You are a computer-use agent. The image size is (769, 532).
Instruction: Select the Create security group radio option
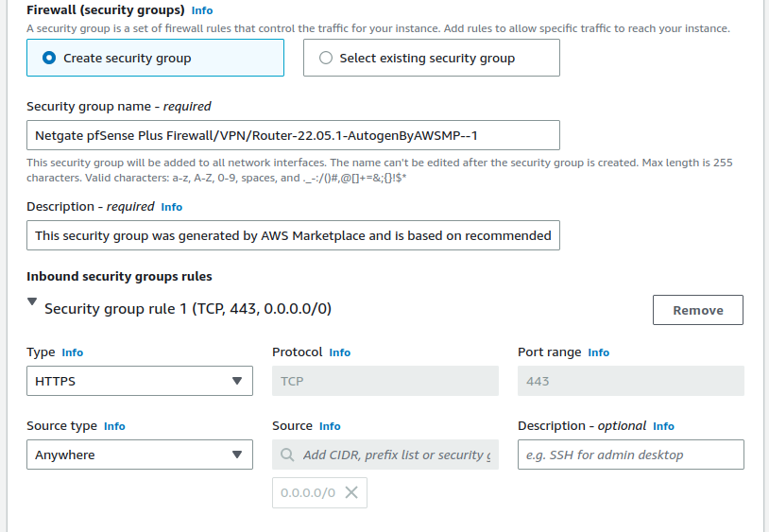49,58
